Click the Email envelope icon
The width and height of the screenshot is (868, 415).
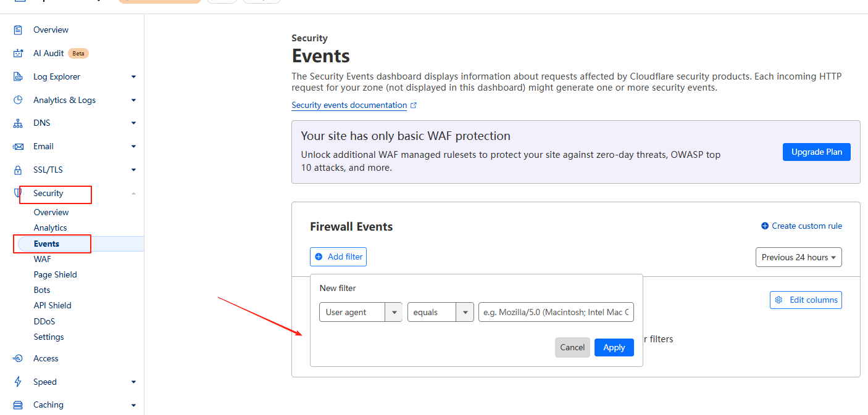18,146
